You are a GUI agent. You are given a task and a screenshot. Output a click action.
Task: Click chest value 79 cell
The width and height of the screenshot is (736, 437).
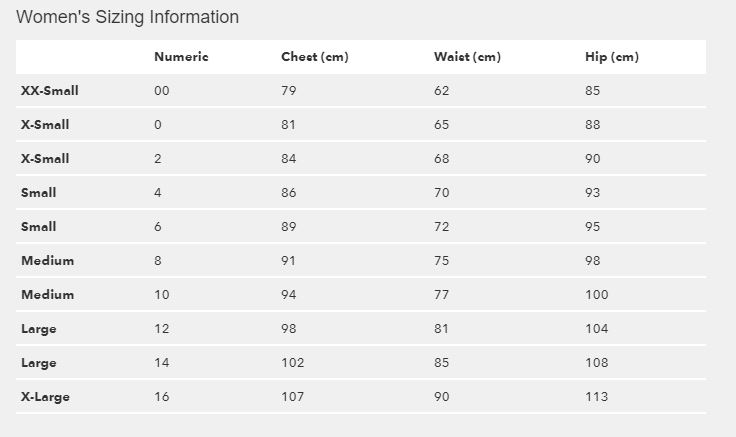[x=289, y=91]
